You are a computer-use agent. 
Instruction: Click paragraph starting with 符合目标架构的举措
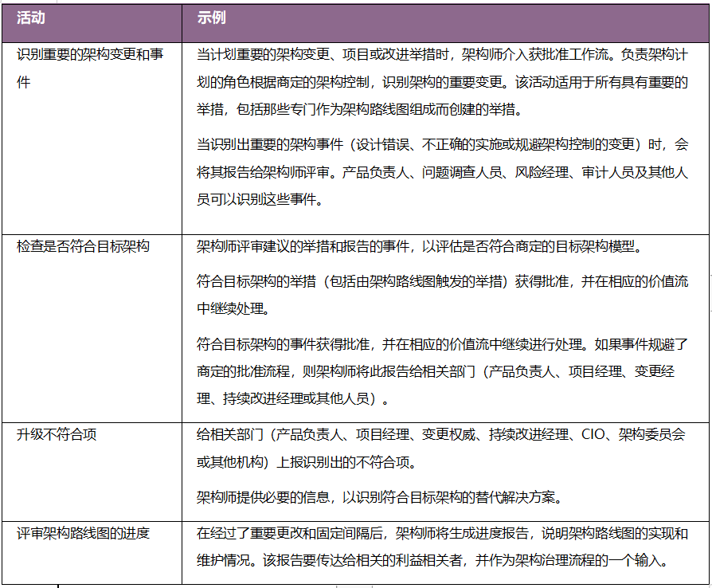[442, 294]
